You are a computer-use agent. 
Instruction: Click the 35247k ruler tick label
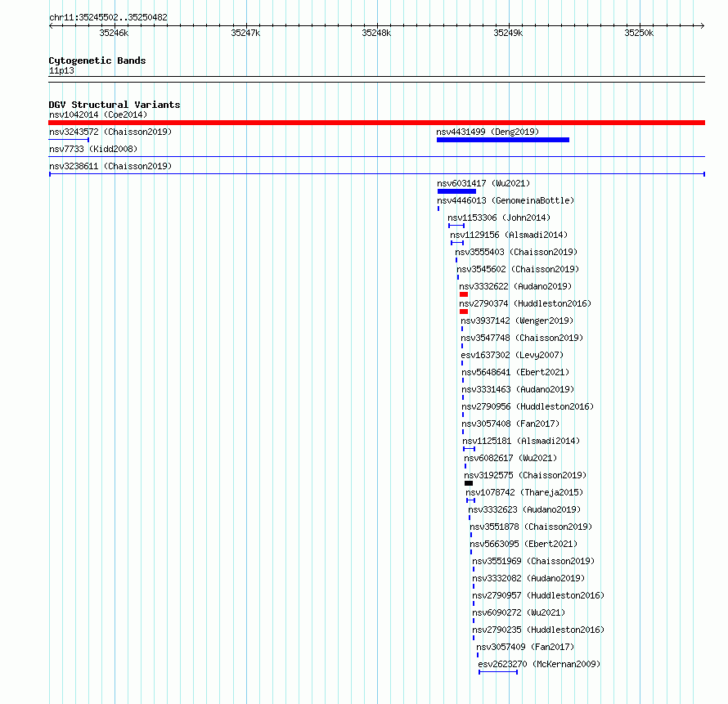(x=245, y=33)
